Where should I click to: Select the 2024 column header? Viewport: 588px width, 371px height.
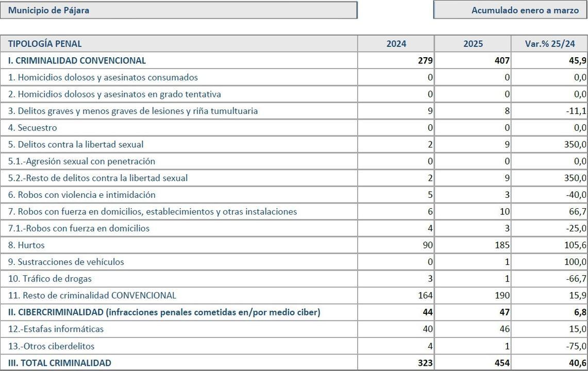(396, 44)
